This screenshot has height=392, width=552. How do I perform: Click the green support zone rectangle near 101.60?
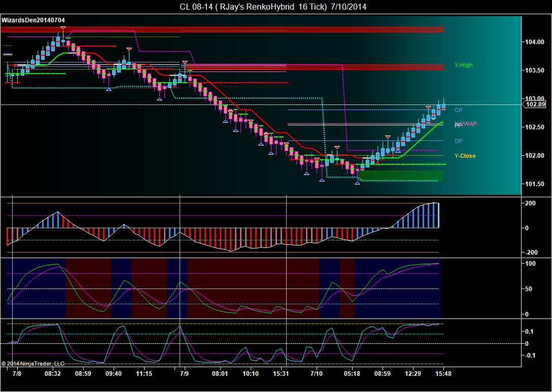[x=401, y=176]
